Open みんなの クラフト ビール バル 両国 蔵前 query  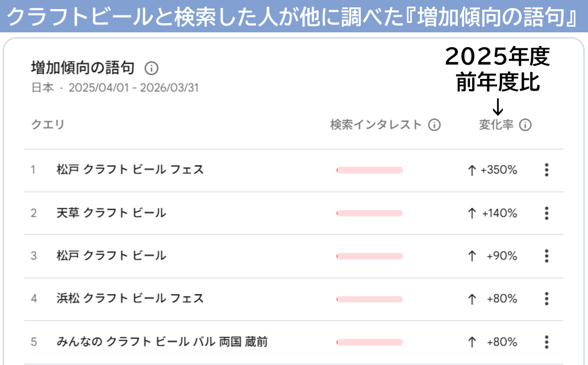(x=162, y=342)
